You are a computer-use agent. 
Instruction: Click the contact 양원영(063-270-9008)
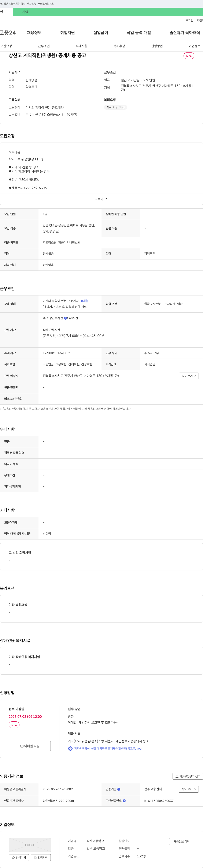(58, 801)
